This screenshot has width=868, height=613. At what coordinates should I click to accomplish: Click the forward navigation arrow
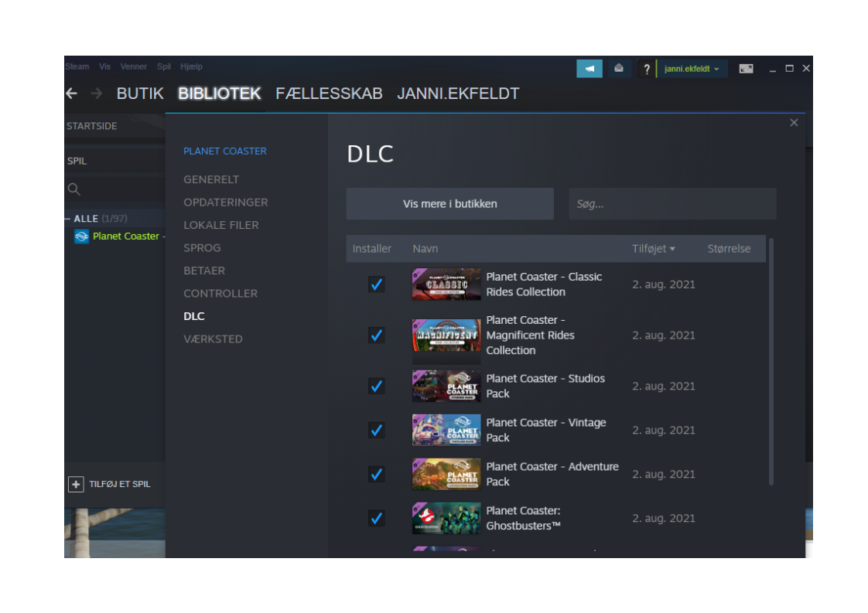click(97, 94)
